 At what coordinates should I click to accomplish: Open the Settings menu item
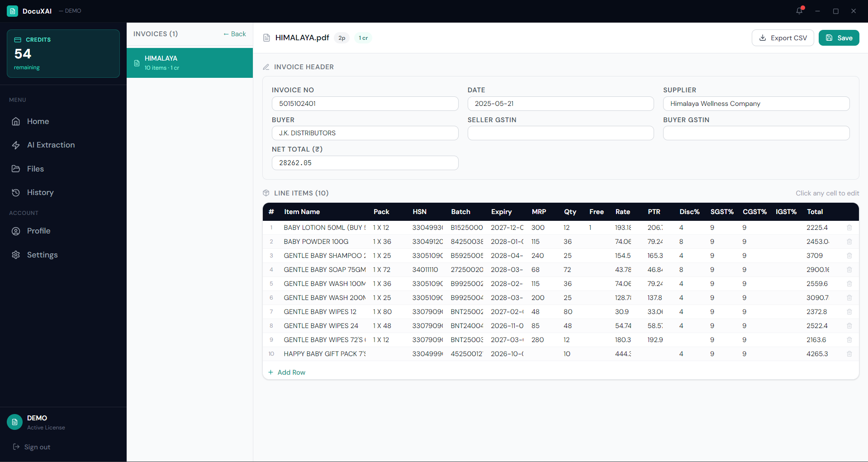pos(63,255)
